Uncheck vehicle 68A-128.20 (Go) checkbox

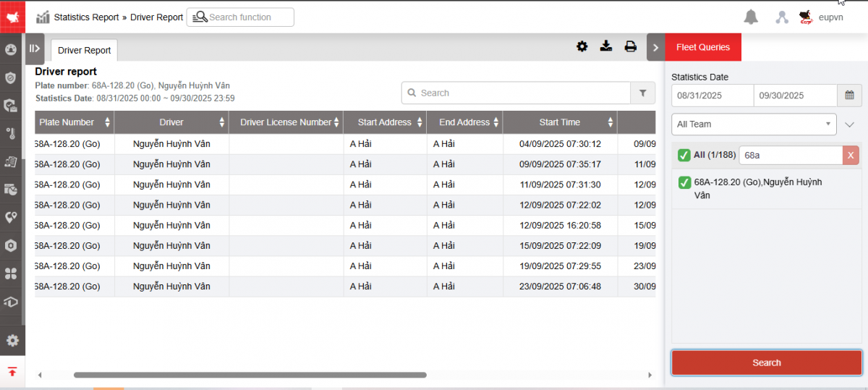click(684, 182)
